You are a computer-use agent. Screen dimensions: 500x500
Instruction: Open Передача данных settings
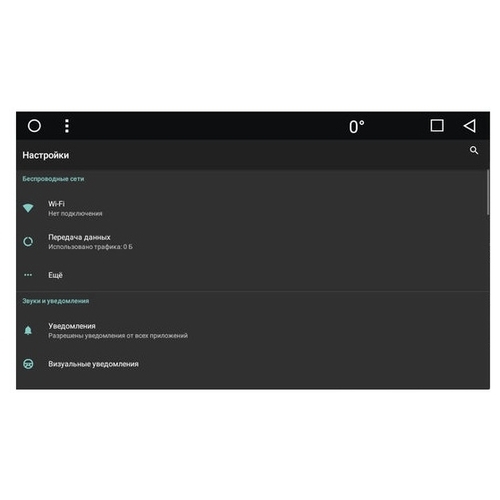pyautogui.click(x=253, y=242)
